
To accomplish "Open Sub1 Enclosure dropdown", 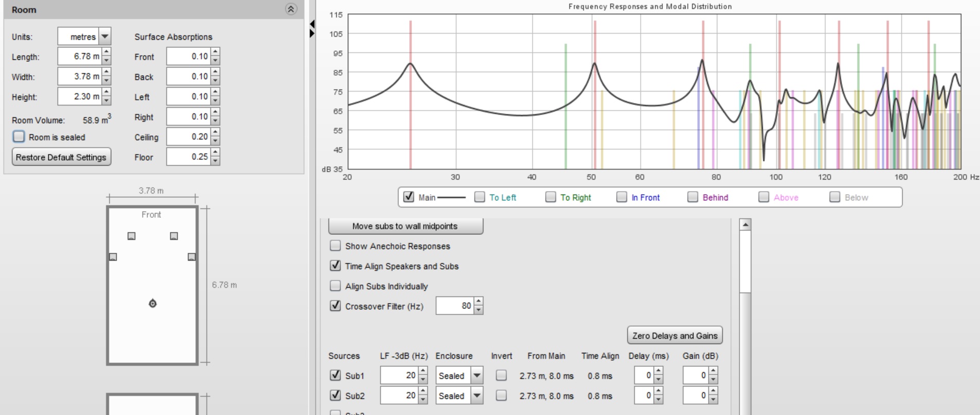I will click(477, 375).
